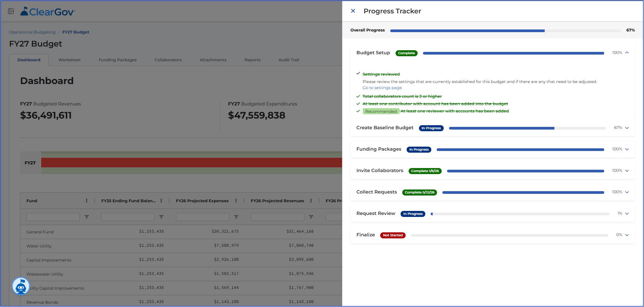Click the Operational Budgeting breadcrumb link
The width and height of the screenshot is (644, 307).
[x=32, y=32]
